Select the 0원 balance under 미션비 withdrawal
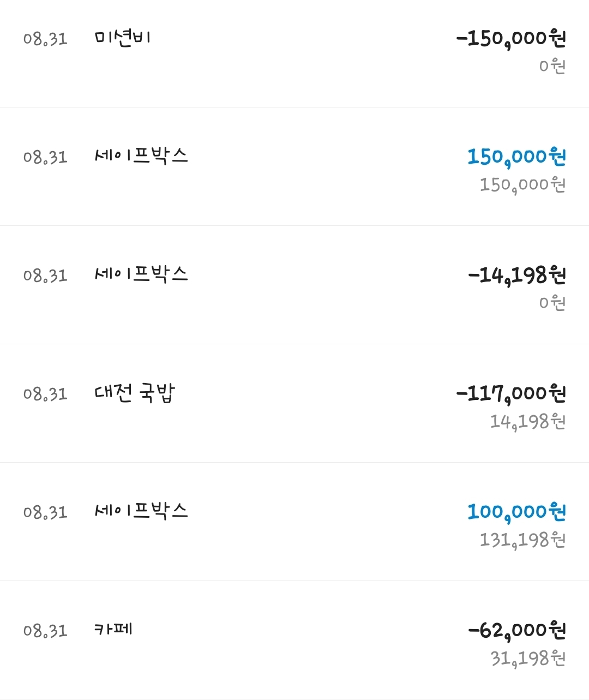Viewport: 589px width, 700px height. [552, 67]
